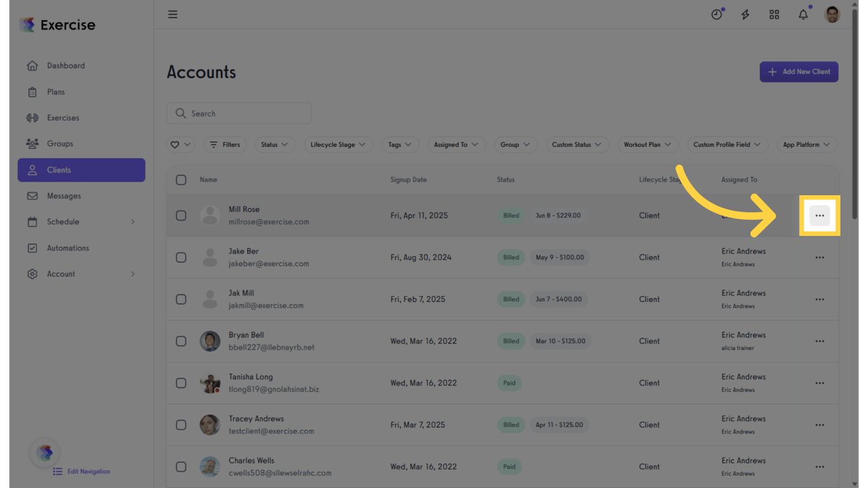The width and height of the screenshot is (868, 488).
Task: Click the page vertical scrollbar
Action: tap(855, 114)
